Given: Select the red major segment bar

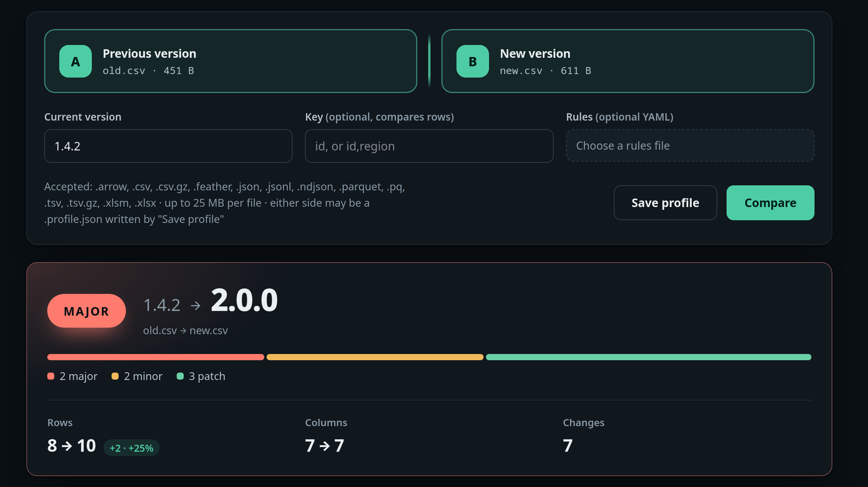Looking at the screenshot, I should coord(156,357).
